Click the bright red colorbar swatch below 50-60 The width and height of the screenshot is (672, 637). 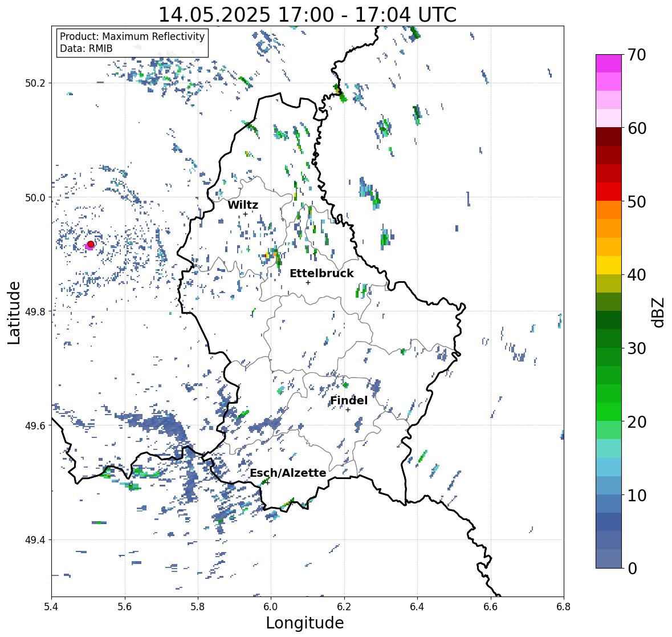(609, 192)
